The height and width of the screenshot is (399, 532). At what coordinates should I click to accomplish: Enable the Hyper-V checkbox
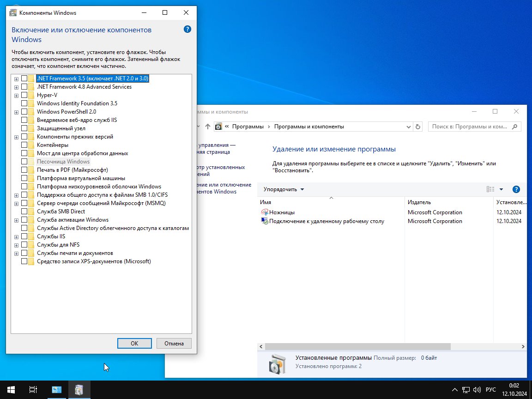pyautogui.click(x=24, y=95)
